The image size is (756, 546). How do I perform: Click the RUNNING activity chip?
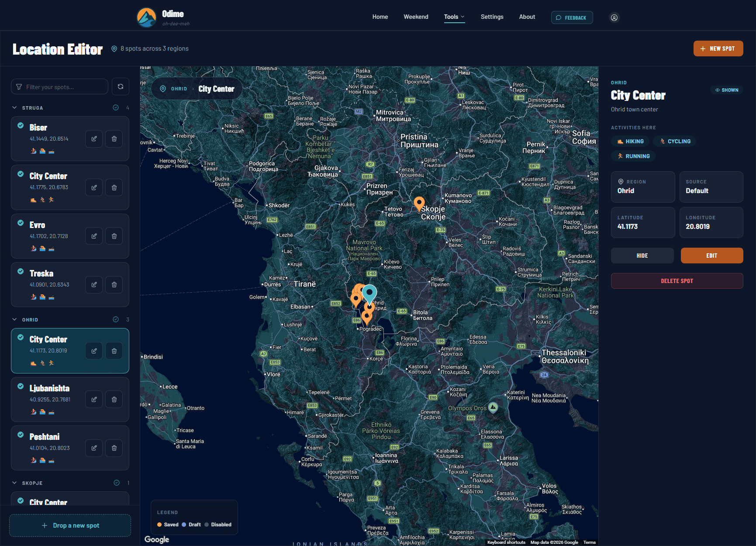point(633,156)
